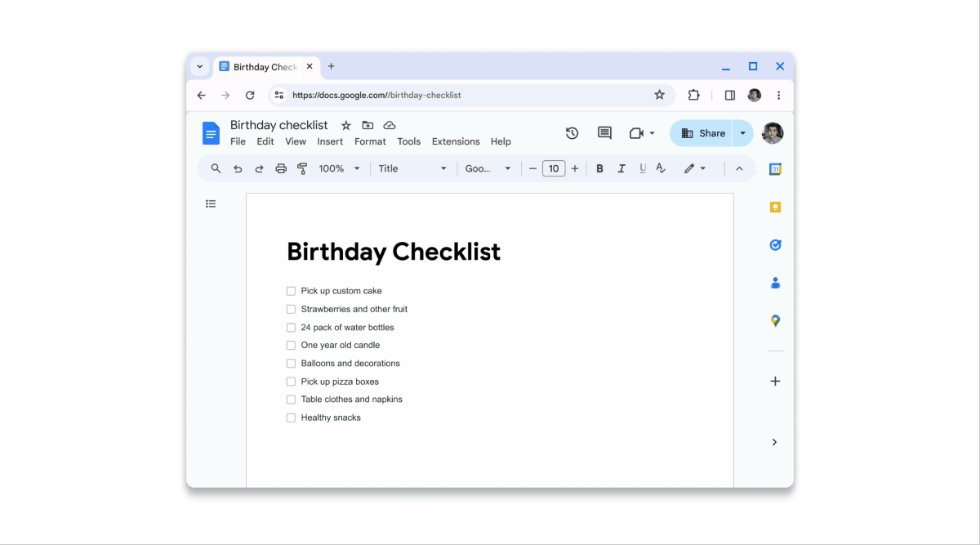Viewport: 980px width, 545px height.
Task: Mark Balloons and decorations as done
Action: [x=291, y=363]
